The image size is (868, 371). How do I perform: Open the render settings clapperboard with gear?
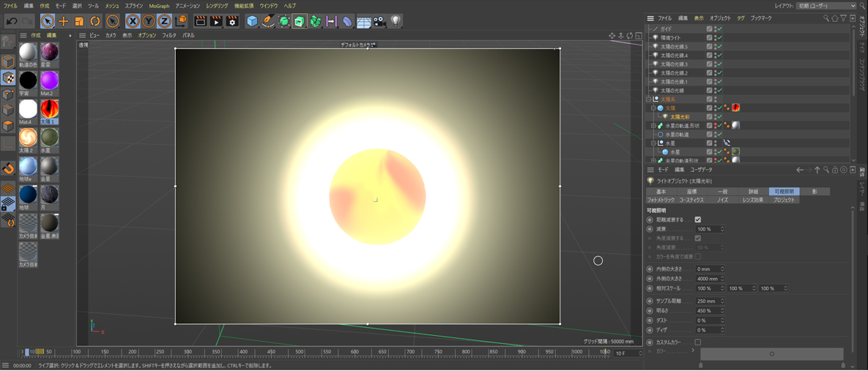(x=232, y=21)
